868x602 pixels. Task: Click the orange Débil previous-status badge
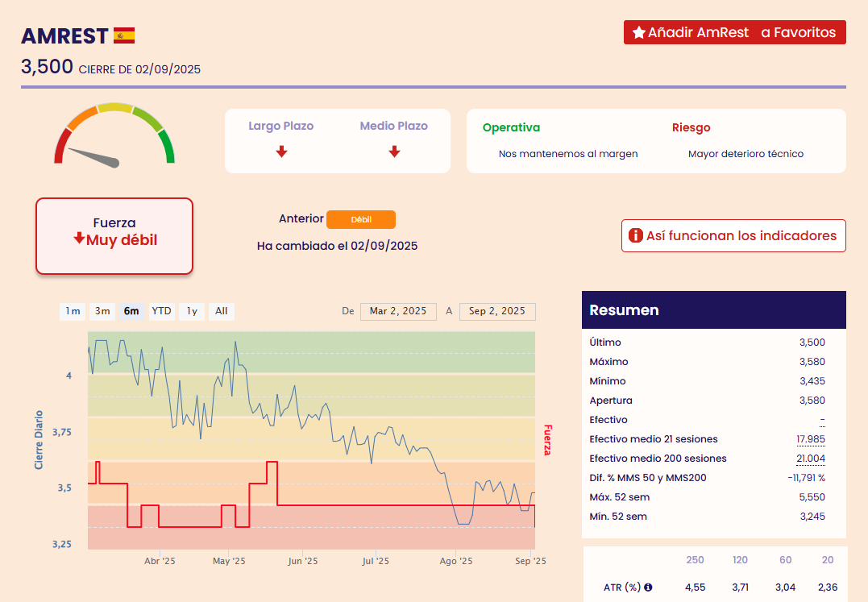click(x=361, y=219)
